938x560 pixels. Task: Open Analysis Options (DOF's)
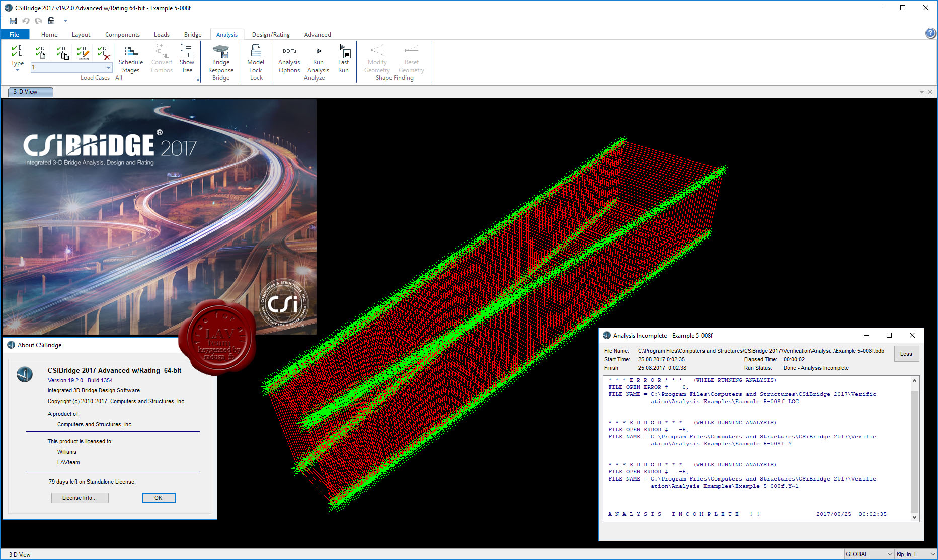click(x=289, y=59)
